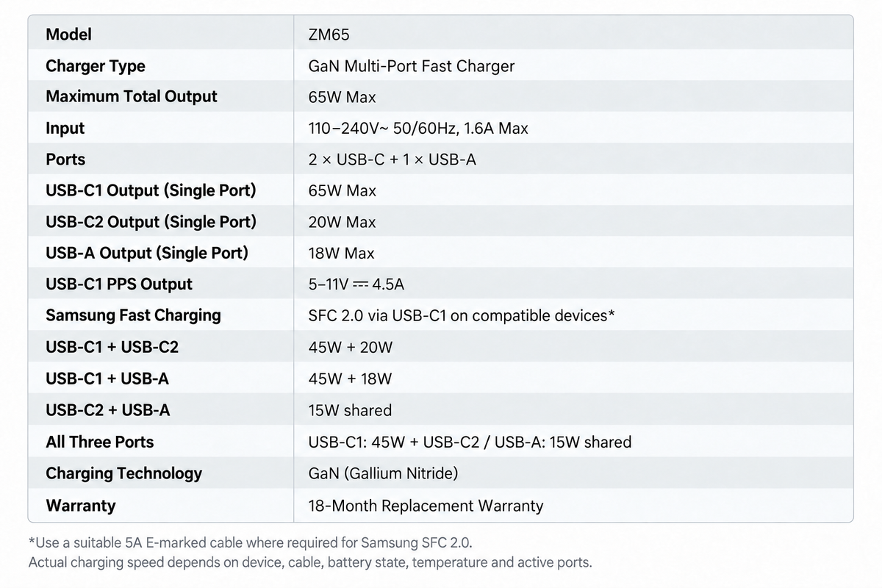Select the 20W Max value for USB-C2

343,222
